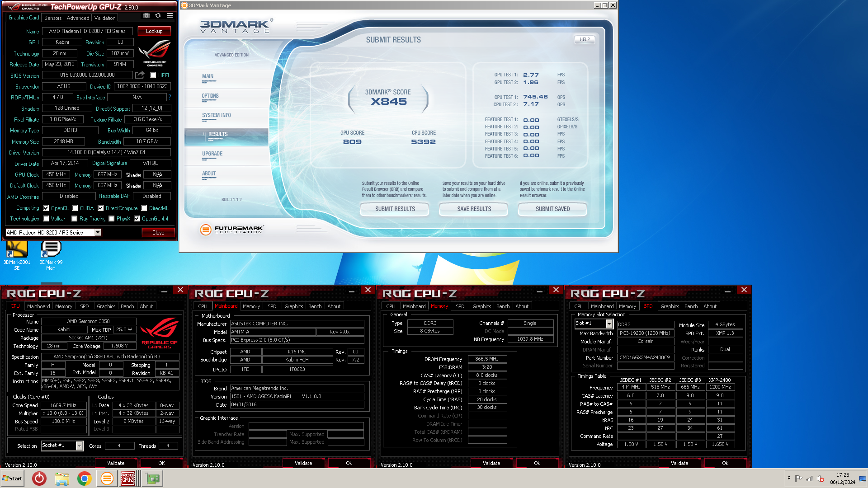Click the BIOS export share icon
The image size is (868, 488).
pyautogui.click(x=140, y=75)
